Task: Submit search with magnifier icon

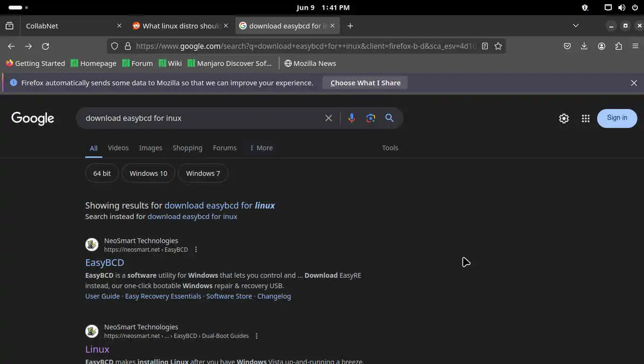Action: tap(389, 118)
